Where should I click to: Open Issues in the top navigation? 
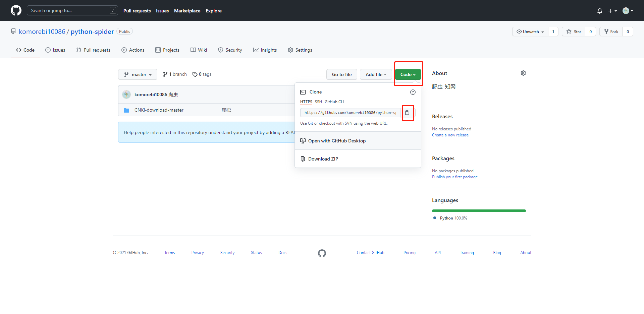tap(162, 11)
